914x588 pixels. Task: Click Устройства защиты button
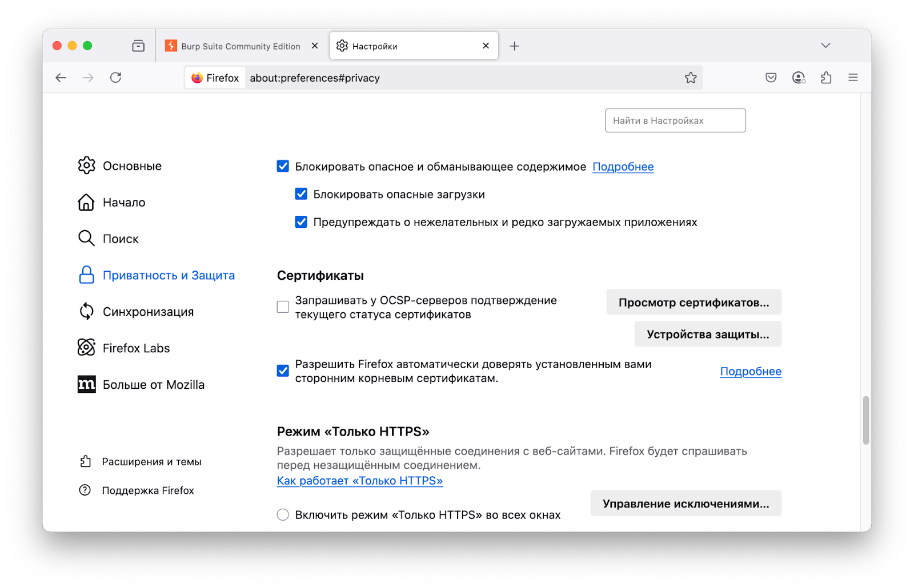tap(708, 335)
